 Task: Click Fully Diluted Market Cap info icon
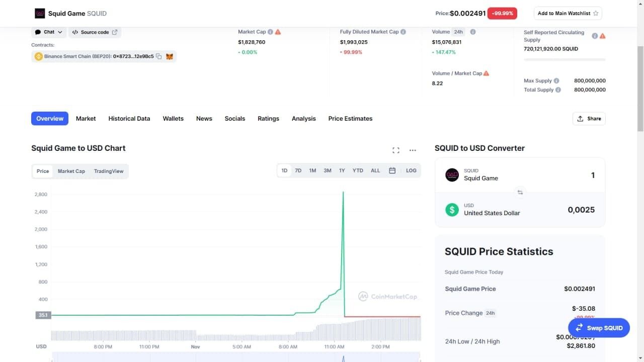403,32
